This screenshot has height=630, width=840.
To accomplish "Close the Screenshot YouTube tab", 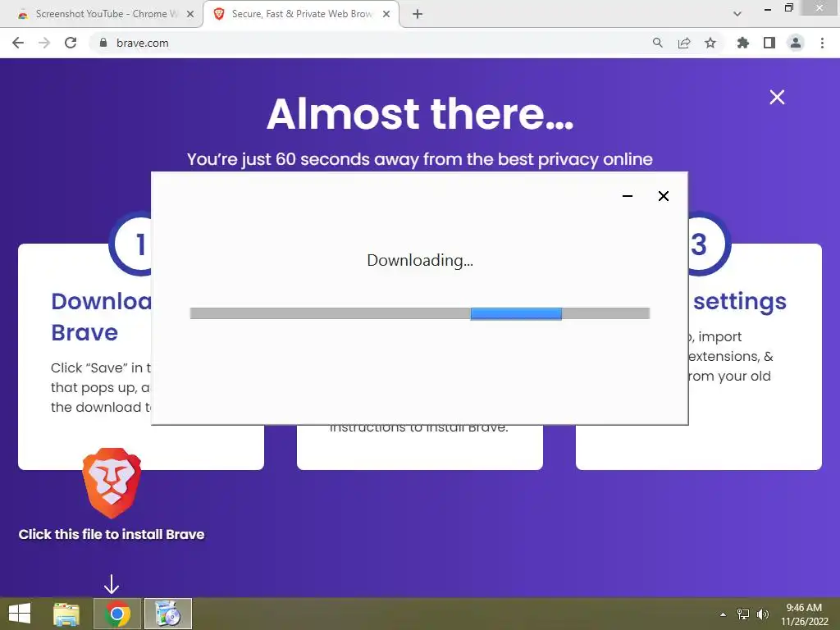I will click(190, 15).
